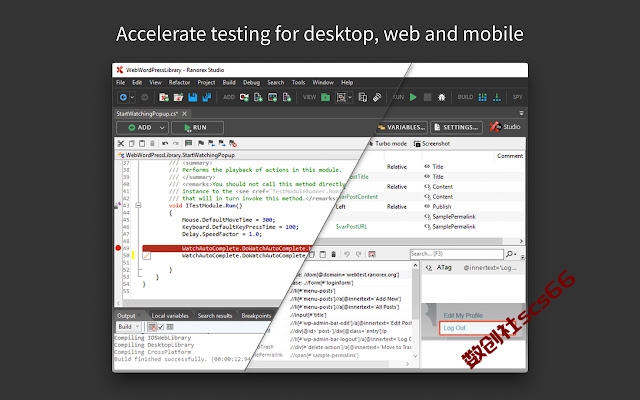640x400 pixels.
Task: Open the Tools menu
Action: click(298, 82)
